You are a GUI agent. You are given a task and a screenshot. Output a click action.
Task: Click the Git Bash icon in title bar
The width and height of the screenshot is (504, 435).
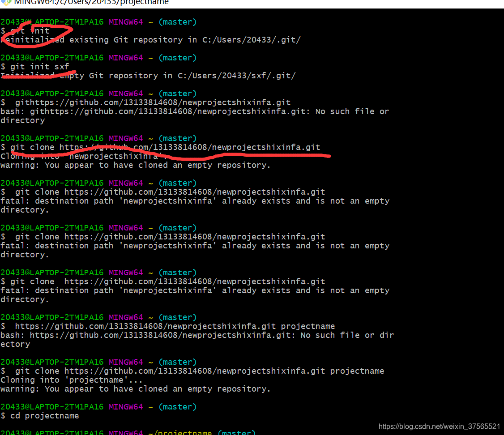click(x=6, y=2)
